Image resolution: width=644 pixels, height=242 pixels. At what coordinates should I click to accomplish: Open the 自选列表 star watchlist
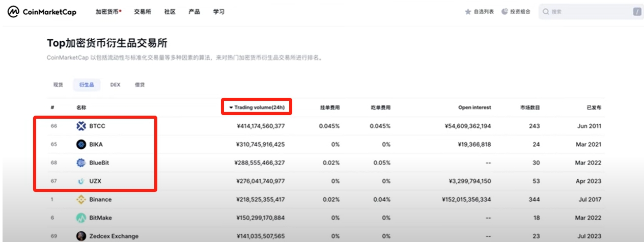479,12
